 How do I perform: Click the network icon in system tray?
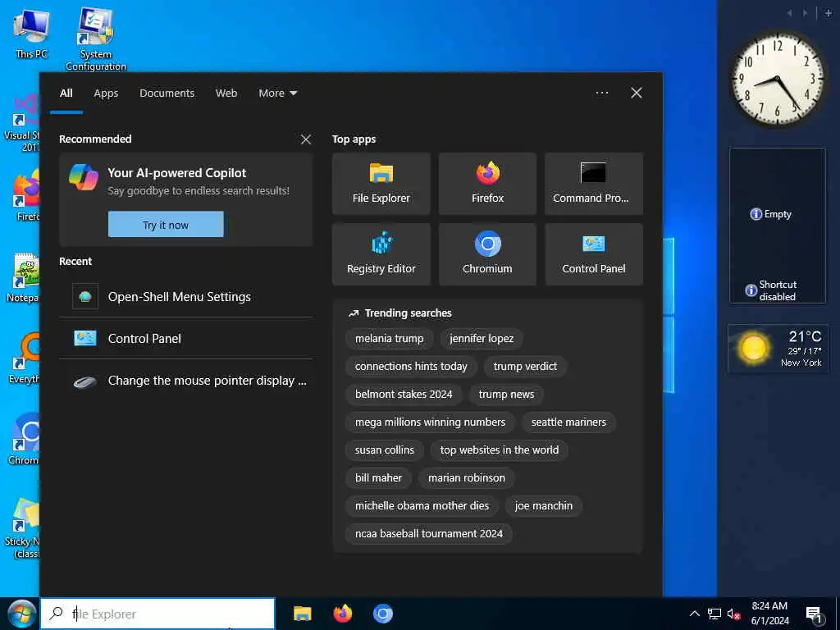tap(714, 614)
